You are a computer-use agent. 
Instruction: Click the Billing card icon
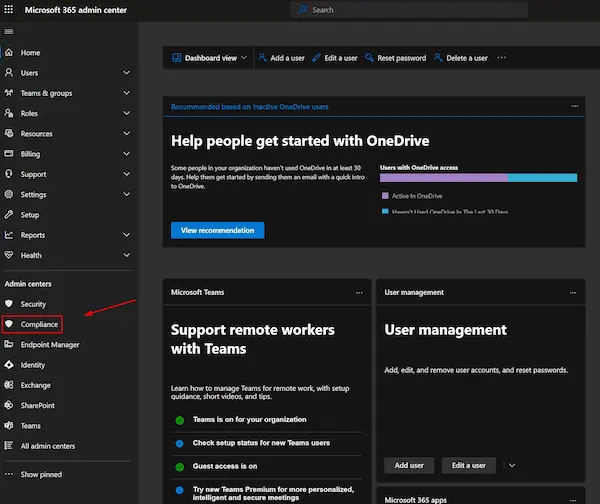point(9,153)
